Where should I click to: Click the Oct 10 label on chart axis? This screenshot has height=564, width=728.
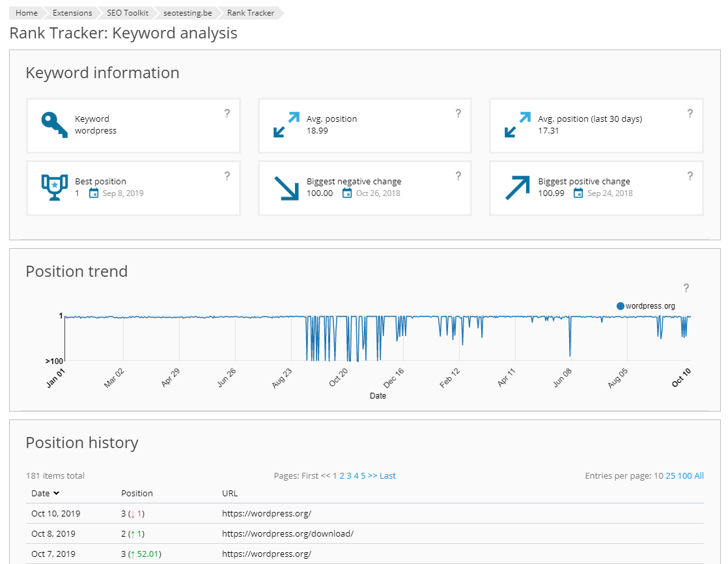[x=682, y=377]
